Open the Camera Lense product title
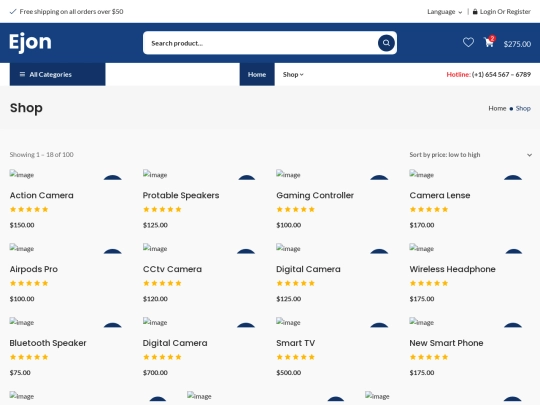 click(440, 195)
